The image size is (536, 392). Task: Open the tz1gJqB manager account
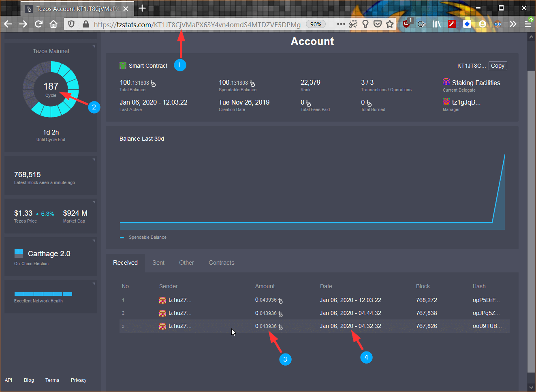(466, 102)
